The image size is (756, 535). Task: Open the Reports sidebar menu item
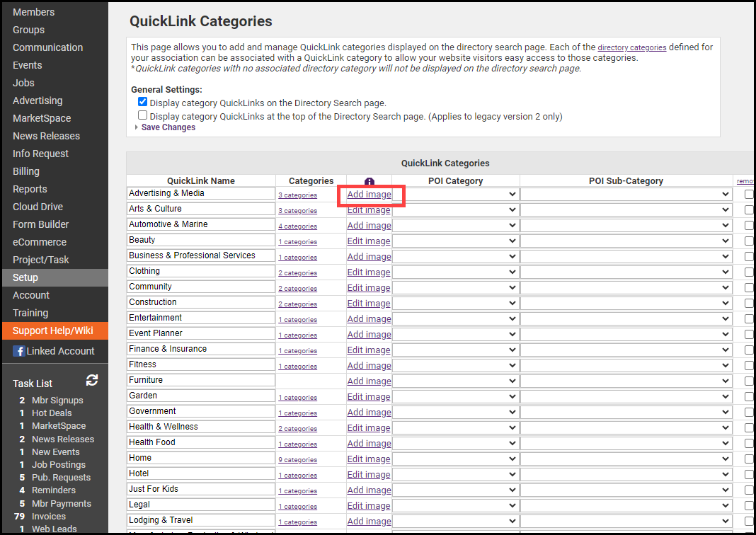pos(30,189)
